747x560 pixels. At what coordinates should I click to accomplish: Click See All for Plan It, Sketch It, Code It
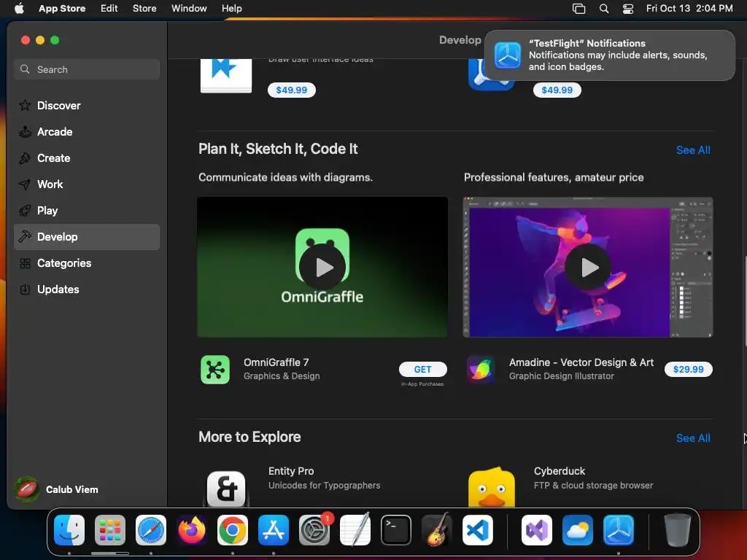(693, 150)
